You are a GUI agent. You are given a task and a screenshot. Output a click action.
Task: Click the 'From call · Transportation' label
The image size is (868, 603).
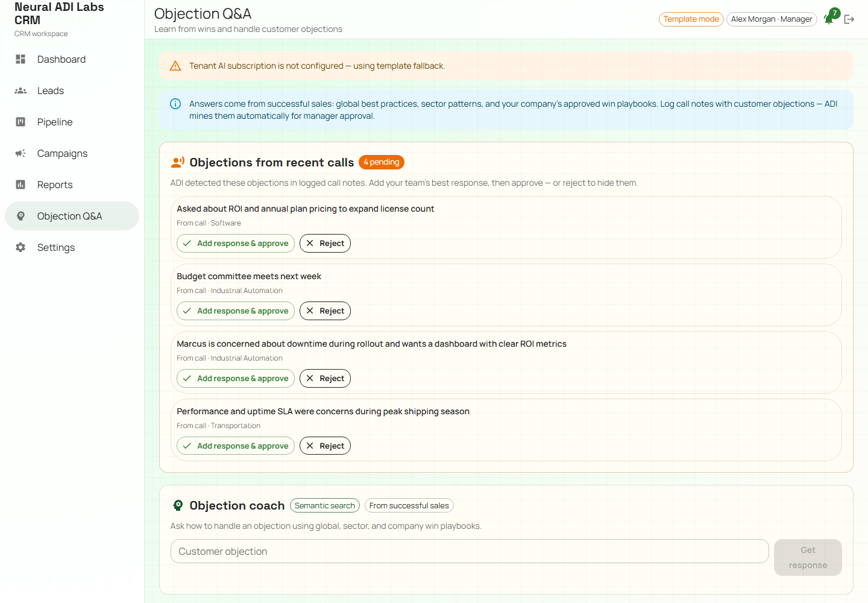tap(219, 426)
